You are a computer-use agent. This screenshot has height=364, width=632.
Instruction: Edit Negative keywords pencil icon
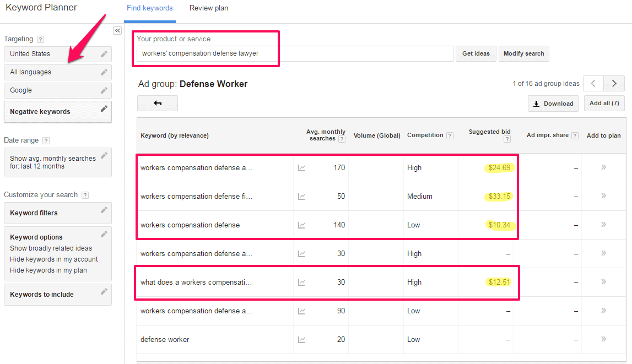click(104, 108)
